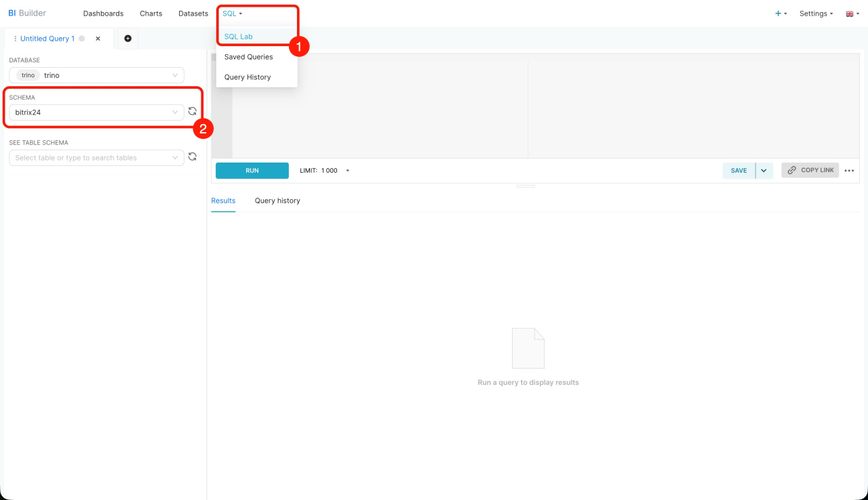Screen dimensions: 868x500
Task: Open the Save button arrow dropdown
Action: 764,171
